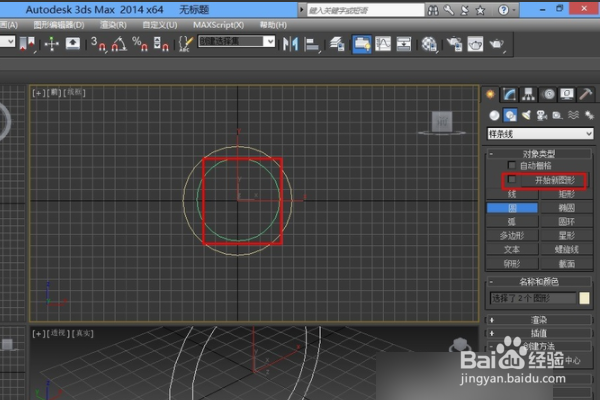This screenshot has height=400, width=600.
Task: Click the highlighted 圆 shape button
Action: (512, 208)
